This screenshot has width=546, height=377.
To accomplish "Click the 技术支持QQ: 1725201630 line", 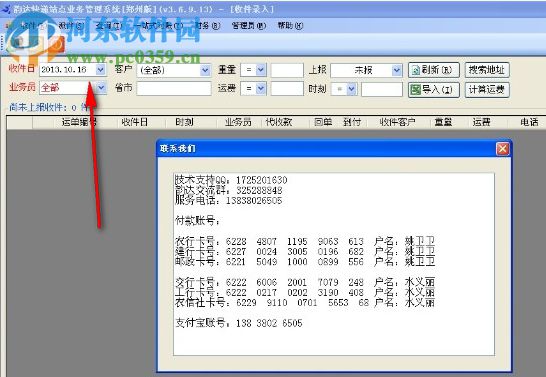I will (x=231, y=180).
